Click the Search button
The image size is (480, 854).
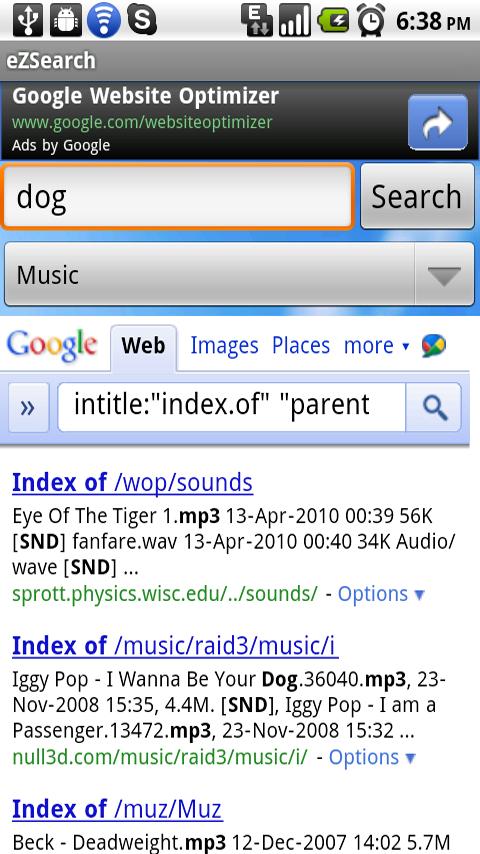pos(417,196)
